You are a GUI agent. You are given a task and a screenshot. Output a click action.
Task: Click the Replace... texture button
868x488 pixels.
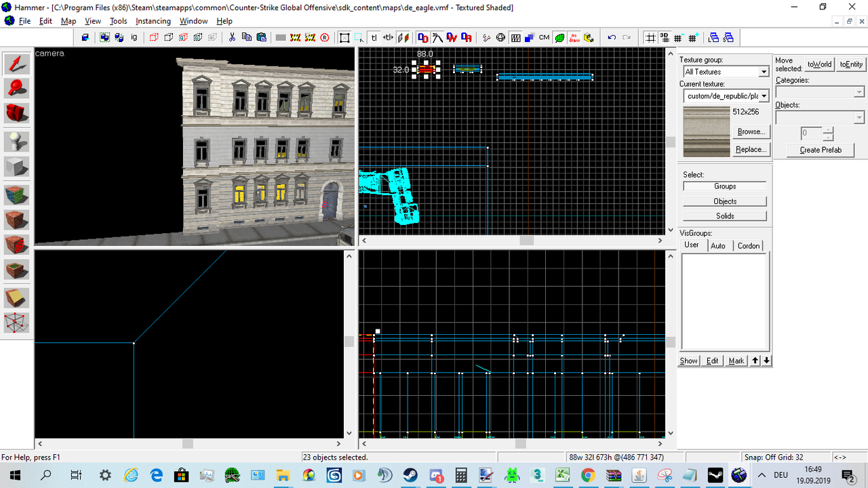(x=751, y=149)
